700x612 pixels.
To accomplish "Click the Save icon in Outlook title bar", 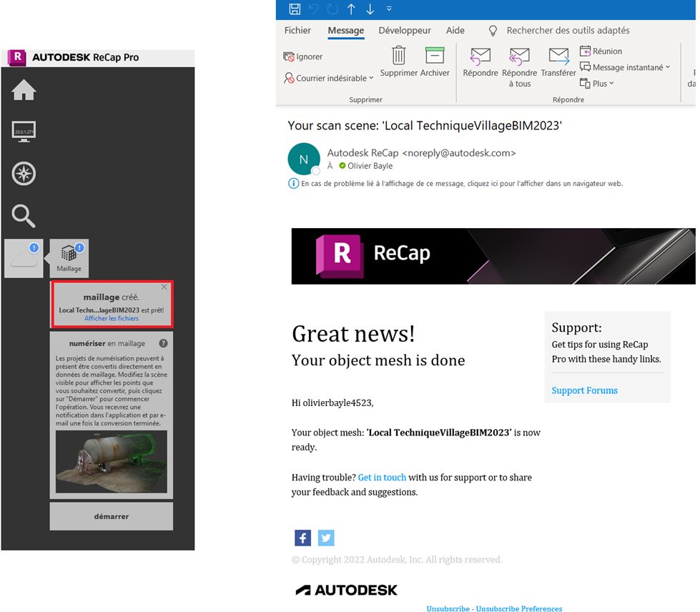I will [295, 9].
